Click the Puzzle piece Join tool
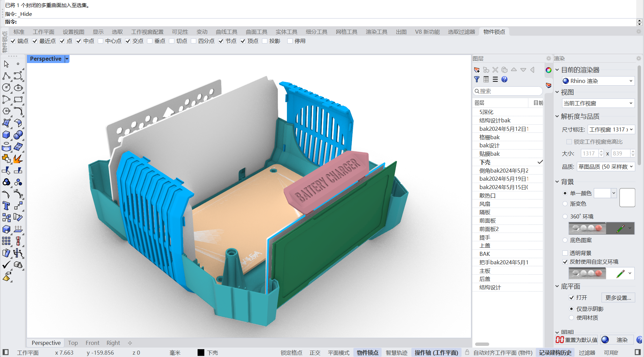644x357 pixels. [x=6, y=158]
